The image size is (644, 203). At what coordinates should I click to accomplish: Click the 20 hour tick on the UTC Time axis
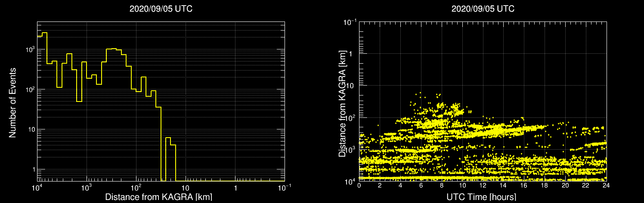(565, 186)
